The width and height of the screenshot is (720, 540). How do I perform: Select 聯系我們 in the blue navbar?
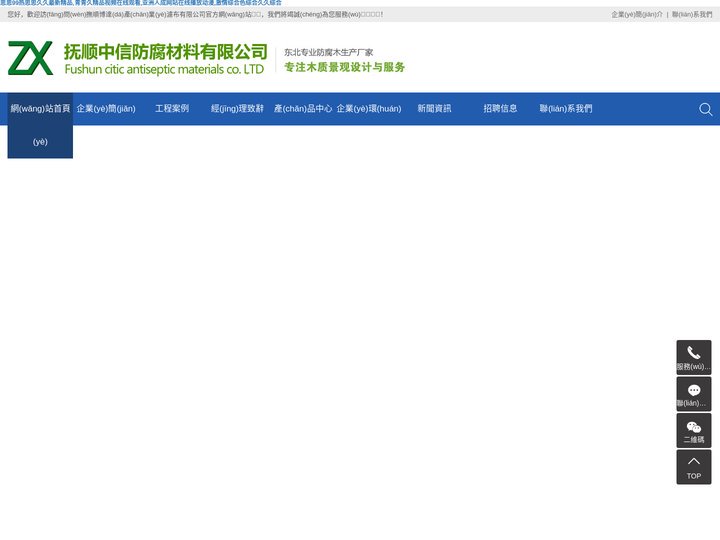coord(566,109)
